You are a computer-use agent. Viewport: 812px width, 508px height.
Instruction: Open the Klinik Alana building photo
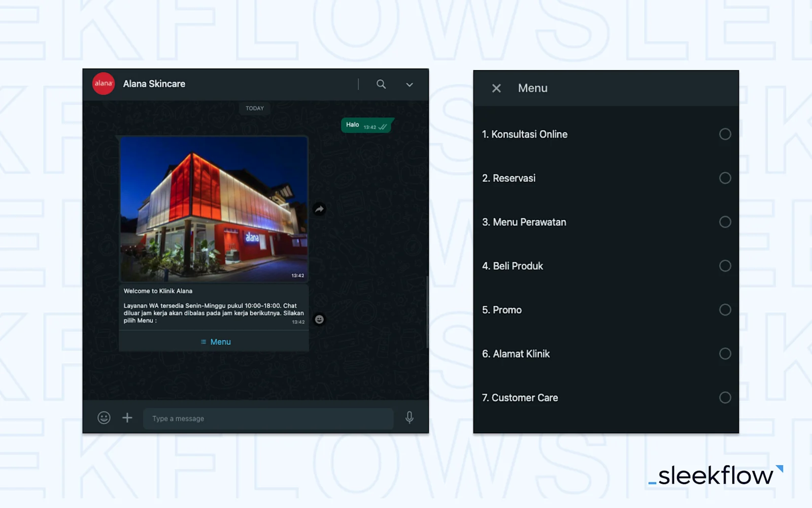[214, 209]
